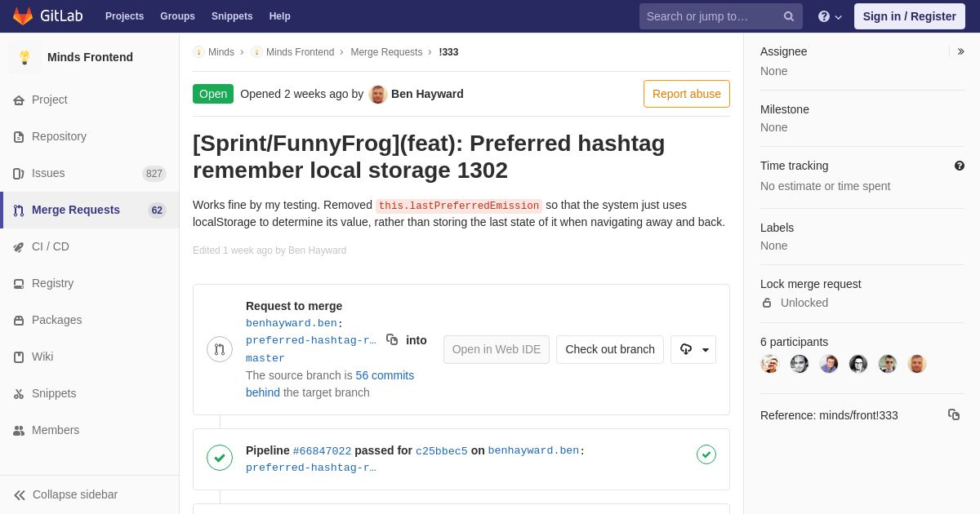
Task: Copy source branch name icon
Action: click(392, 339)
